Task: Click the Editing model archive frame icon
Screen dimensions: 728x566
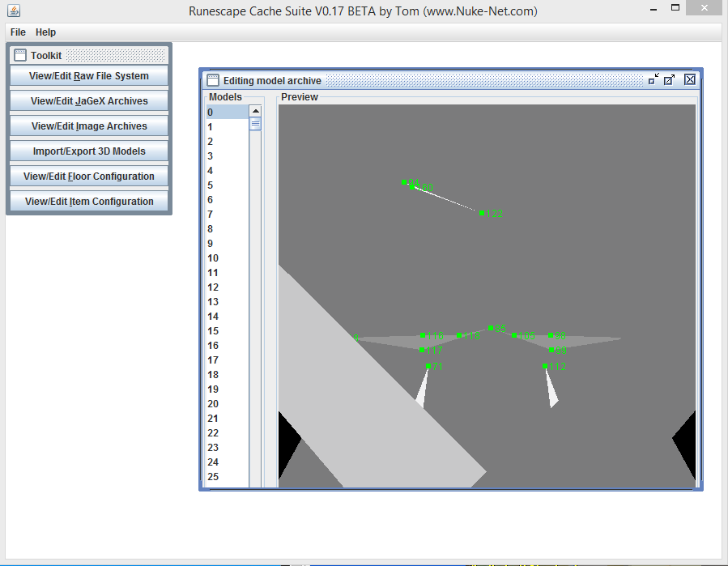Action: (x=213, y=80)
